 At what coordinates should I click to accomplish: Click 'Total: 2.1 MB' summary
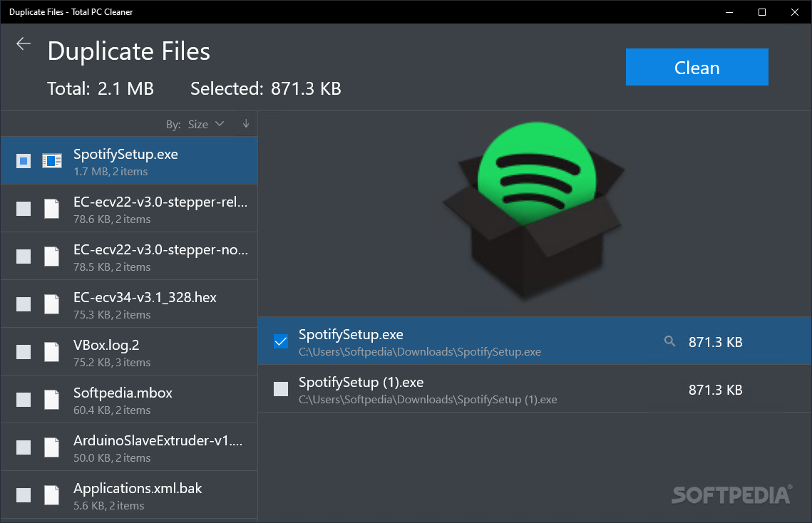101,88
